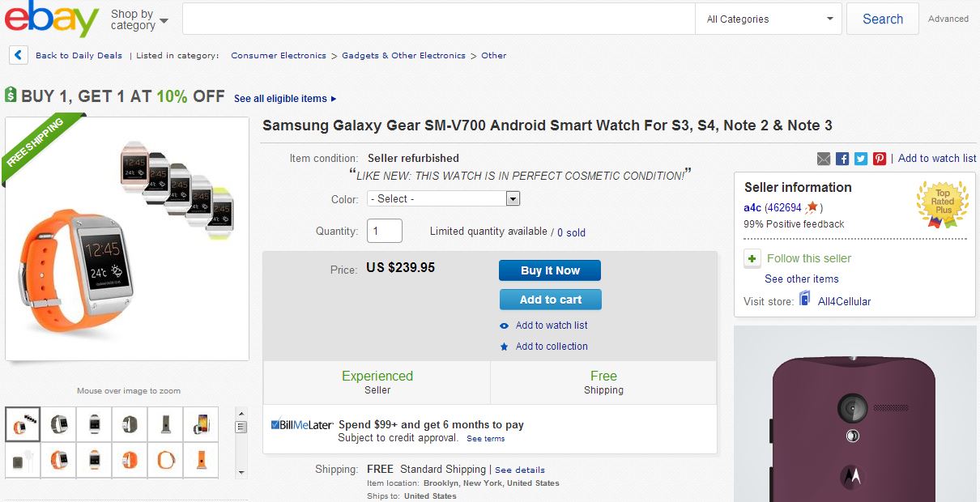Open the Consumer Electronics breadcrumb
This screenshot has height=502, width=980.
point(278,56)
